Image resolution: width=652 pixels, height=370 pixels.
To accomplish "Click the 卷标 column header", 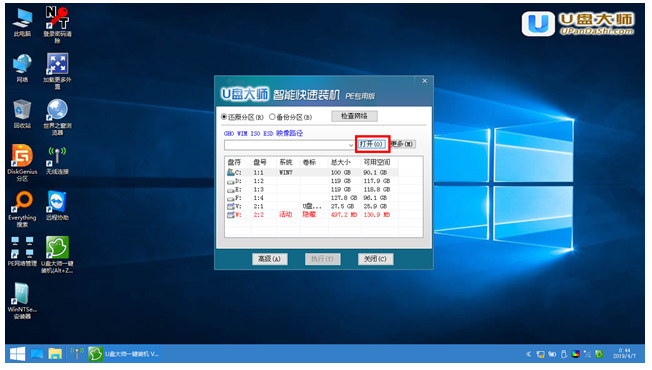I will [x=314, y=162].
